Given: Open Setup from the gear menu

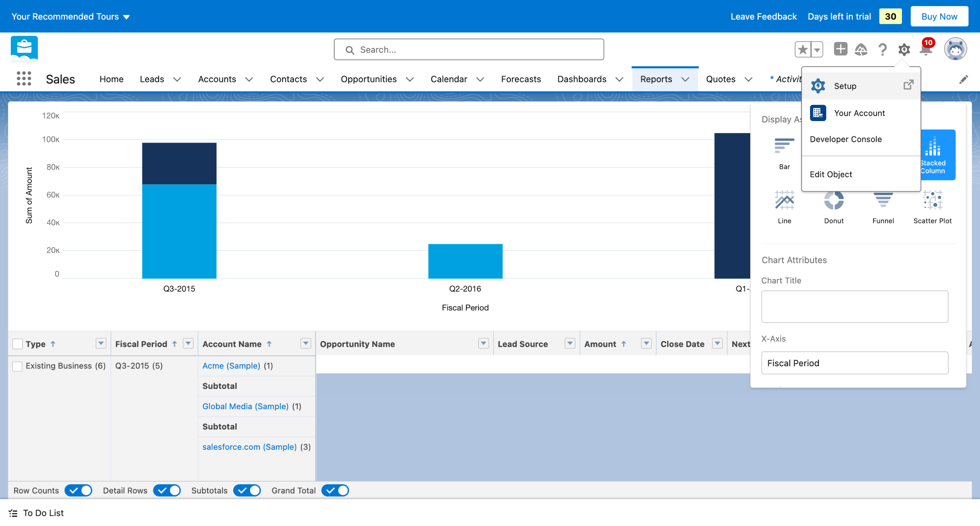Looking at the screenshot, I should coord(861,86).
